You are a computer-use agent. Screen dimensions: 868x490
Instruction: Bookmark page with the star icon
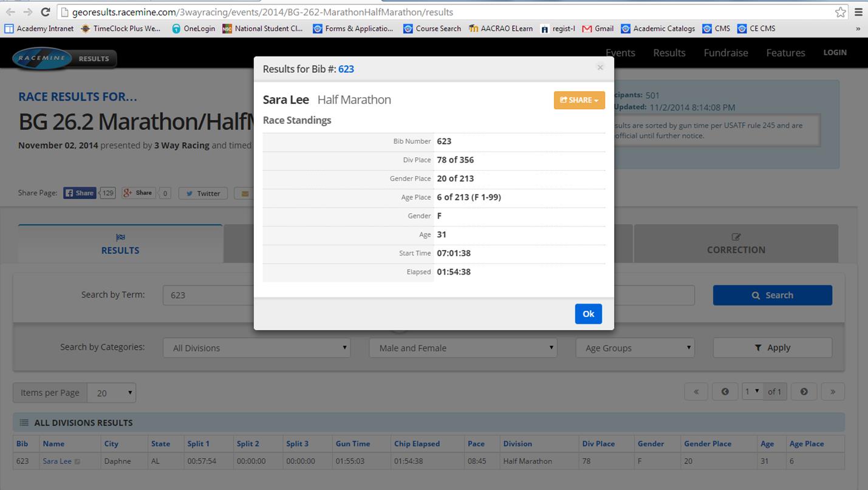coord(840,12)
